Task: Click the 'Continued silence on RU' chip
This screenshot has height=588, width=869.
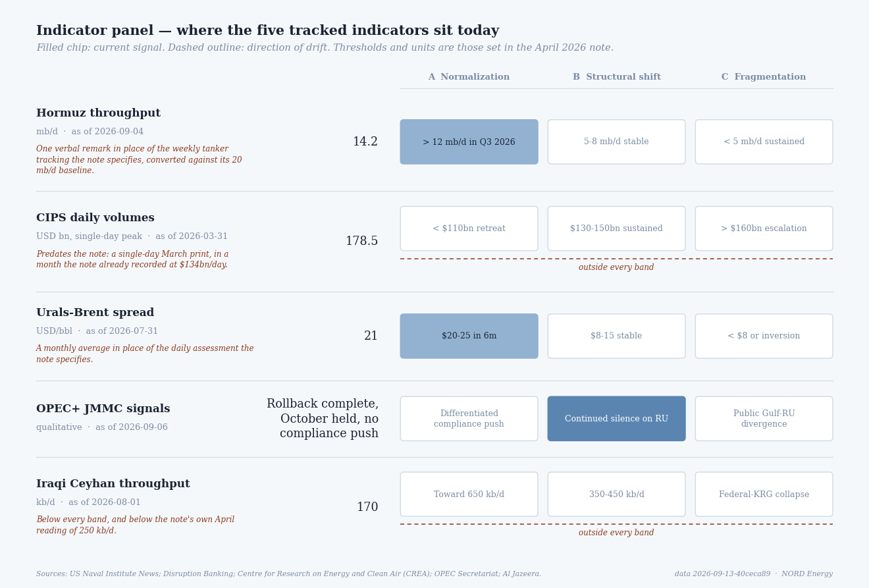Action: [616, 419]
